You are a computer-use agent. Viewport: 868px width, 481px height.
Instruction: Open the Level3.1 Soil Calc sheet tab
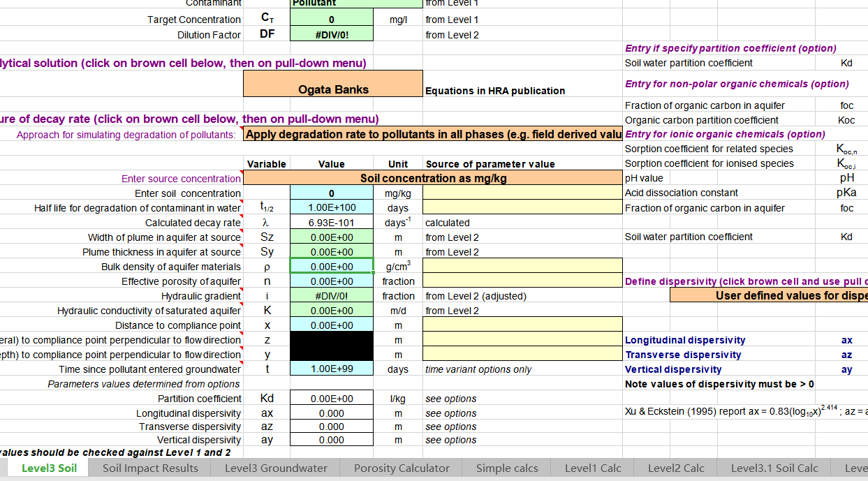[774, 468]
